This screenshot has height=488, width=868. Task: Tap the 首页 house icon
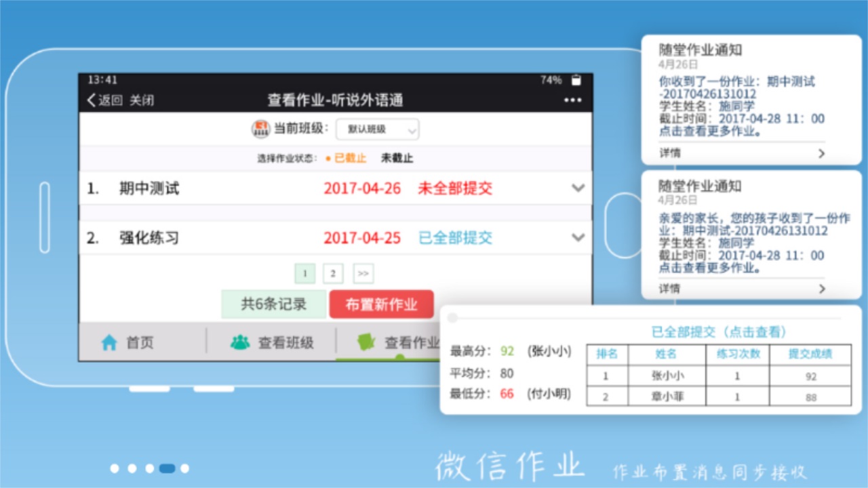[109, 343]
